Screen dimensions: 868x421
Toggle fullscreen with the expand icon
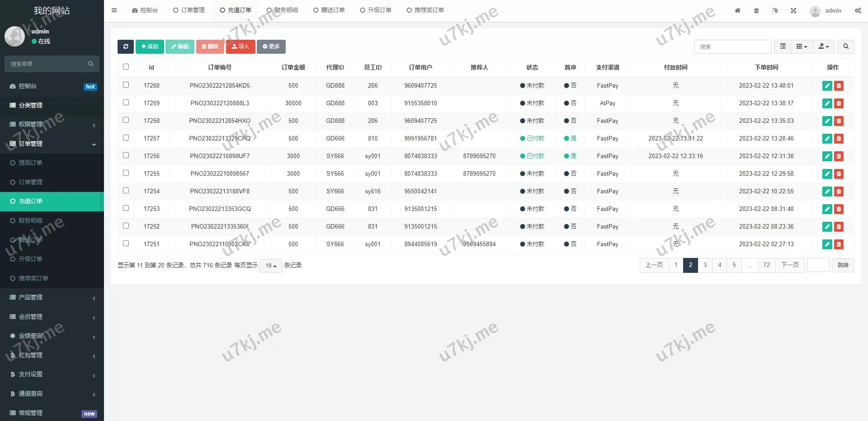(x=793, y=10)
